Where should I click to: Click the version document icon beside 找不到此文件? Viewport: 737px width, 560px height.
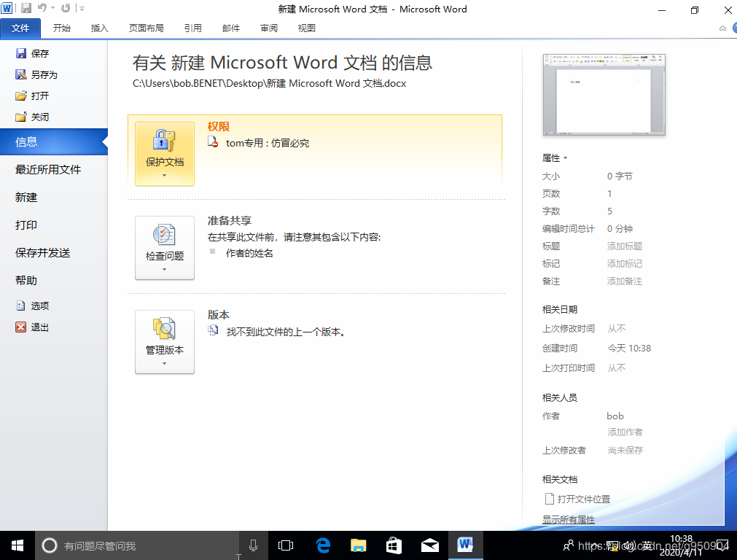[213, 331]
